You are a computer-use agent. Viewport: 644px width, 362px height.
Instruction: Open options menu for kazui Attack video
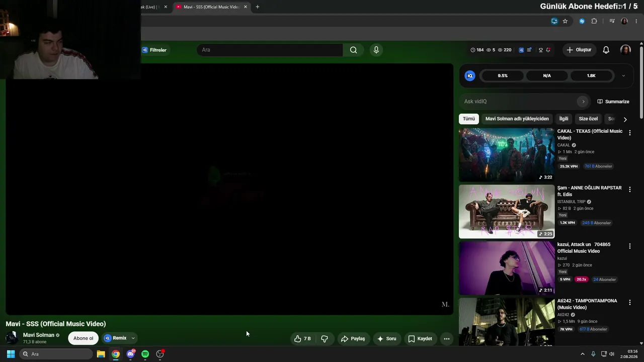(x=629, y=246)
